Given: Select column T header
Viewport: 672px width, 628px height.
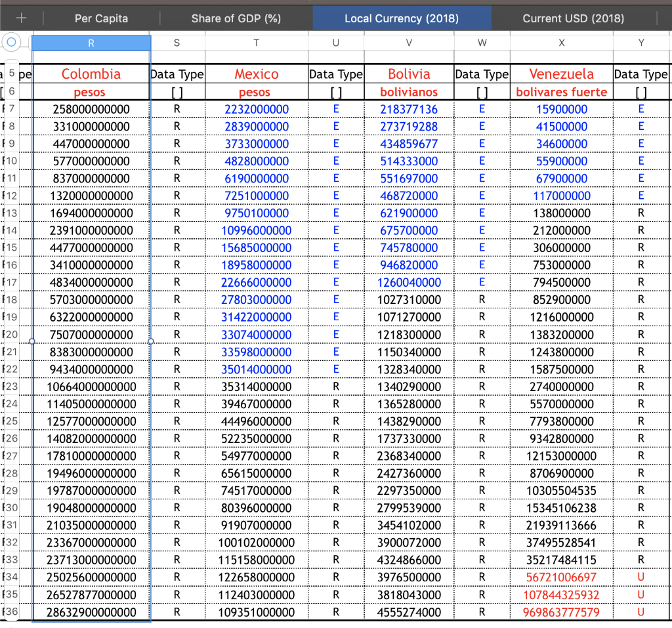Looking at the screenshot, I should click(257, 43).
